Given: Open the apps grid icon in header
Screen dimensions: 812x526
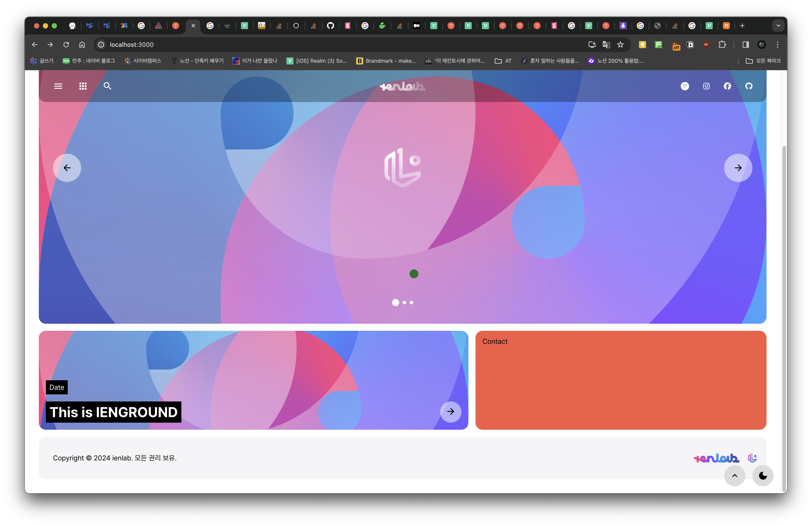Looking at the screenshot, I should 83,86.
